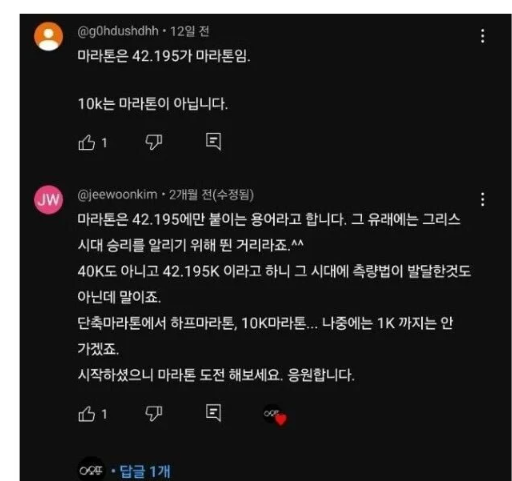
Task: Click the comment text '10k는 마라톤이 아닙니다.'
Action: pyautogui.click(x=153, y=104)
